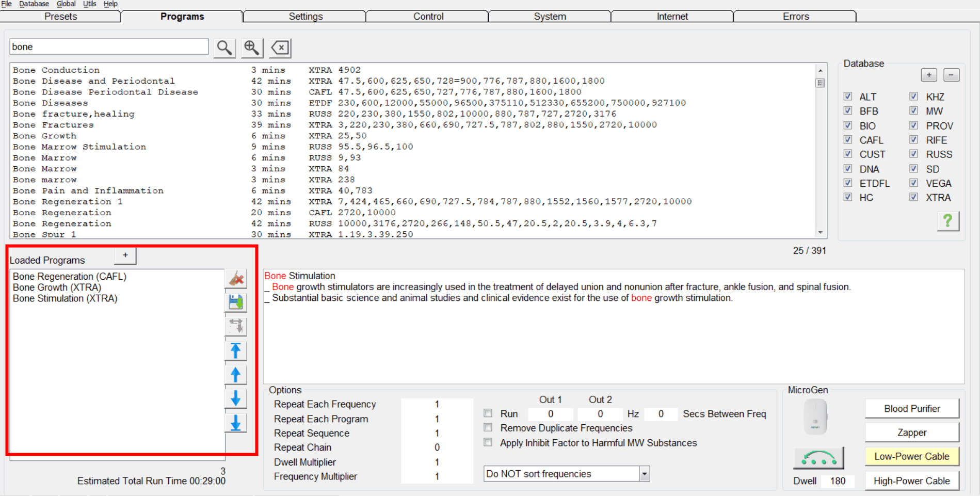The width and height of the screenshot is (980, 496).
Task: Move selected program down one position
Action: click(x=236, y=398)
